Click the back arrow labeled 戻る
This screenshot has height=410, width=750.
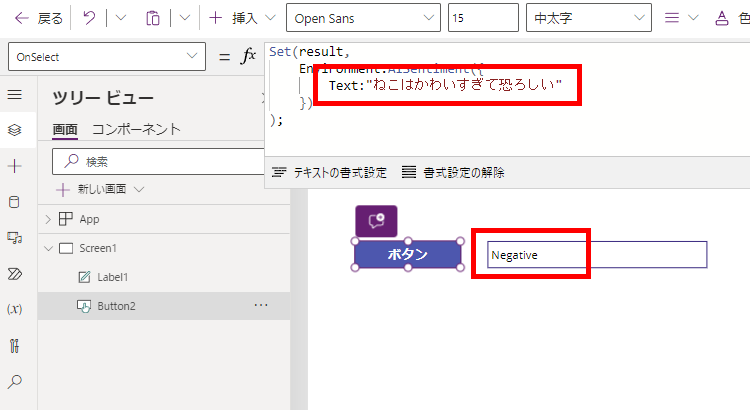[38, 18]
